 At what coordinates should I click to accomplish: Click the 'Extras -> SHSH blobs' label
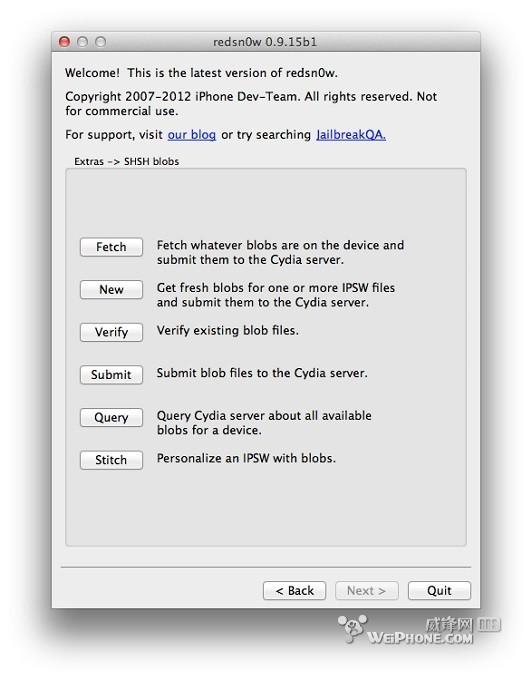[127, 161]
